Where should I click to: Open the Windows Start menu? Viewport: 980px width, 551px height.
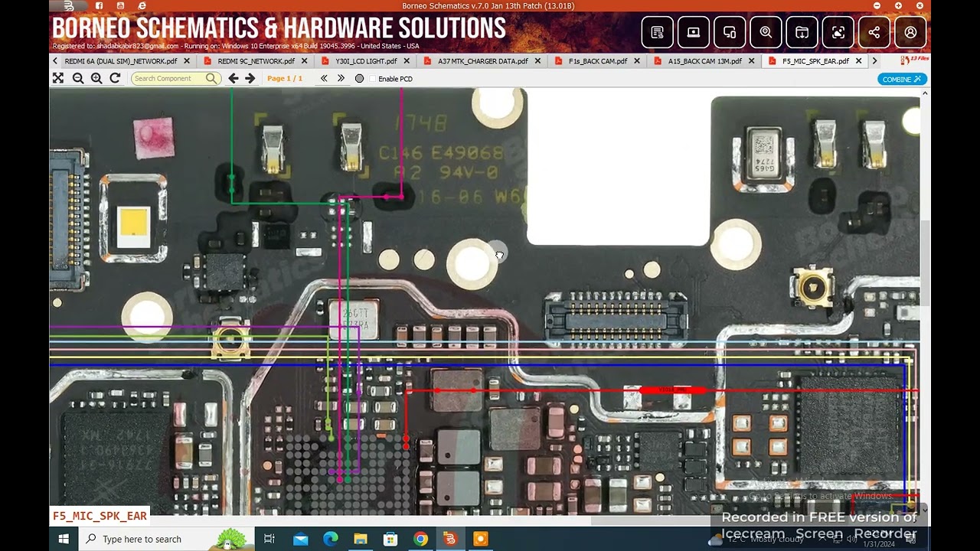point(64,539)
